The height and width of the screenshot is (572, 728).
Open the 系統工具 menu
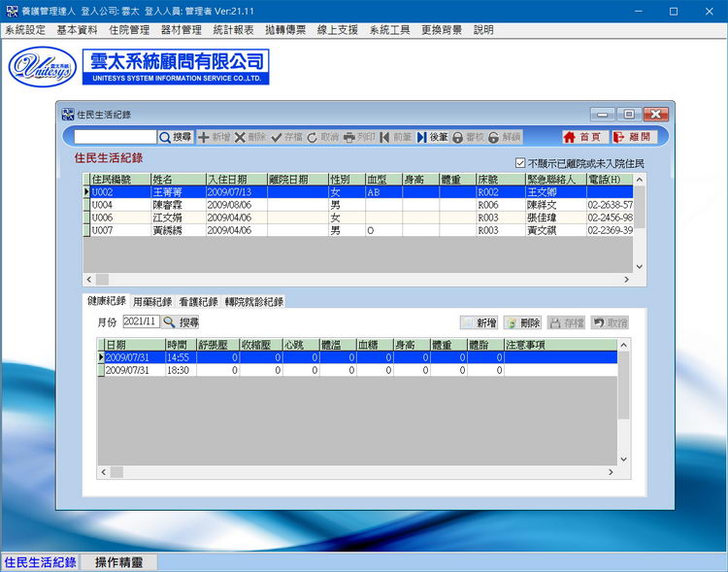389,30
